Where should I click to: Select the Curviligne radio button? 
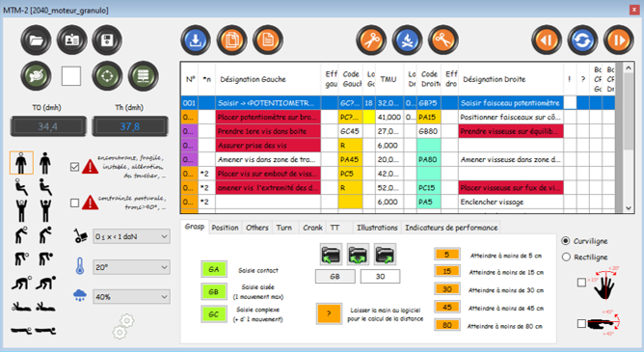(566, 241)
